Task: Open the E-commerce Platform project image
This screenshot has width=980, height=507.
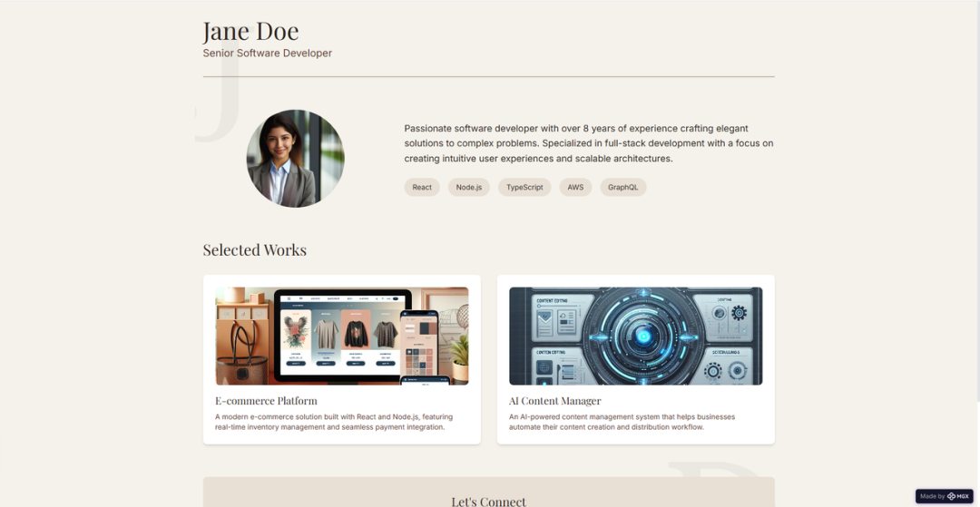Action: [342, 336]
